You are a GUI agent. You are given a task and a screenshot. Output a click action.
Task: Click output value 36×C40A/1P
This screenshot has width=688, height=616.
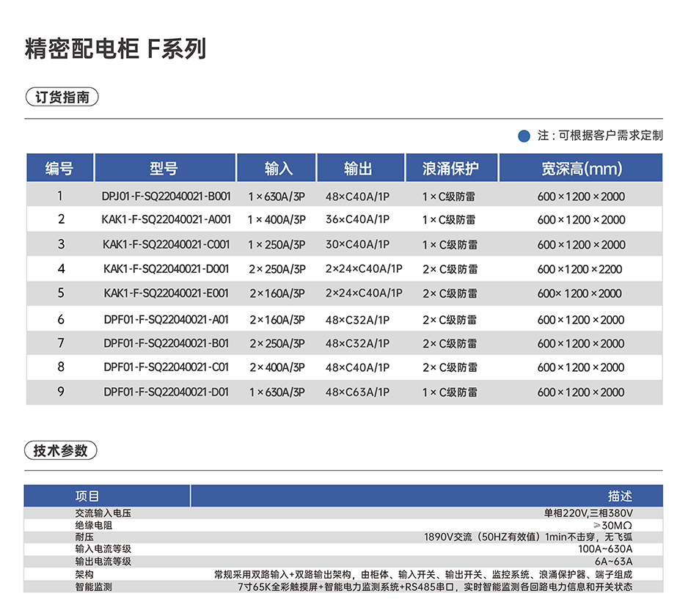(358, 219)
